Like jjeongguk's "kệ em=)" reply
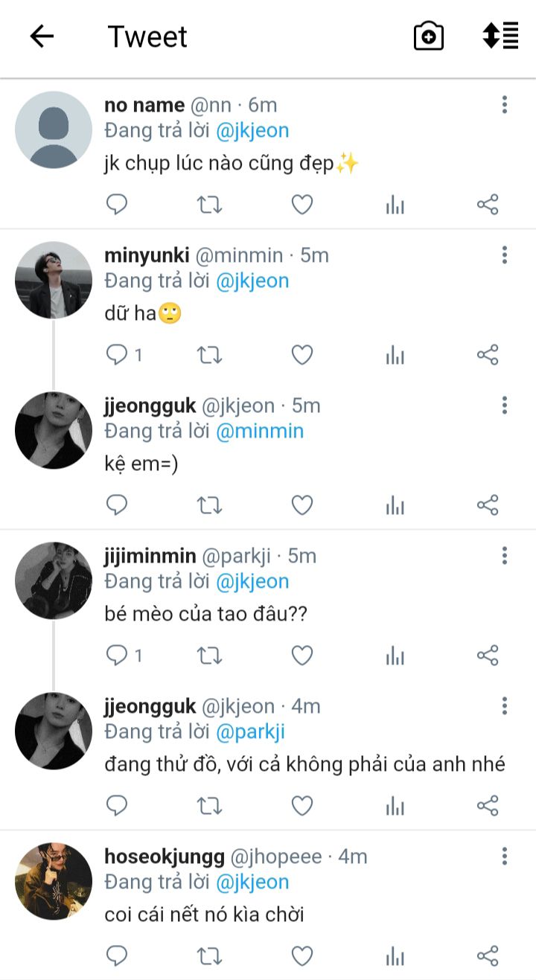The height and width of the screenshot is (980, 536). pos(301,505)
